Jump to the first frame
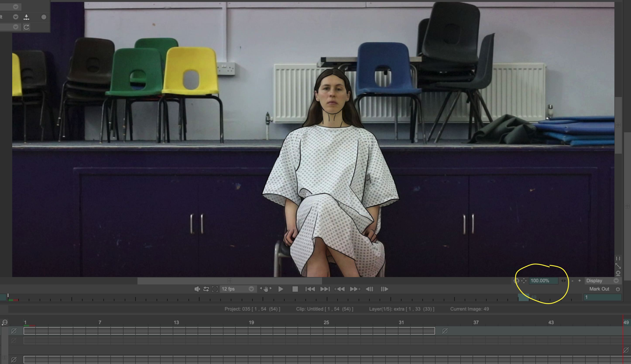This screenshot has width=631, height=364. 310,289
